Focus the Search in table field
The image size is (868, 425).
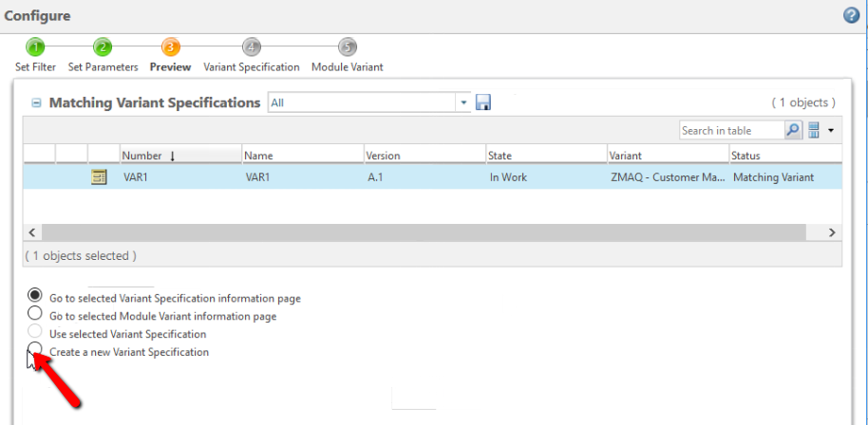(731, 131)
